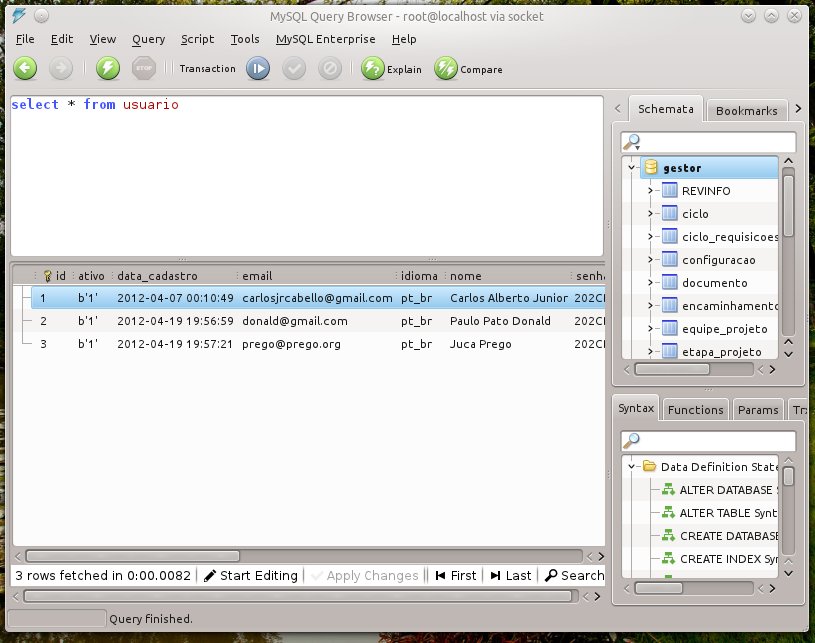Click the Explain query icon
Screen dimensions: 815x643
click(373, 68)
